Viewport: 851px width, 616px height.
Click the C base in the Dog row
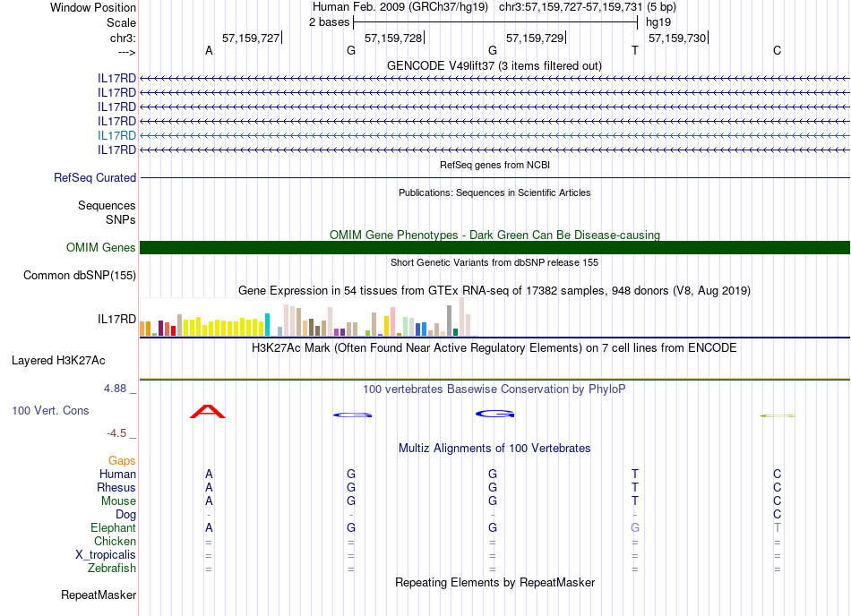pos(778,514)
